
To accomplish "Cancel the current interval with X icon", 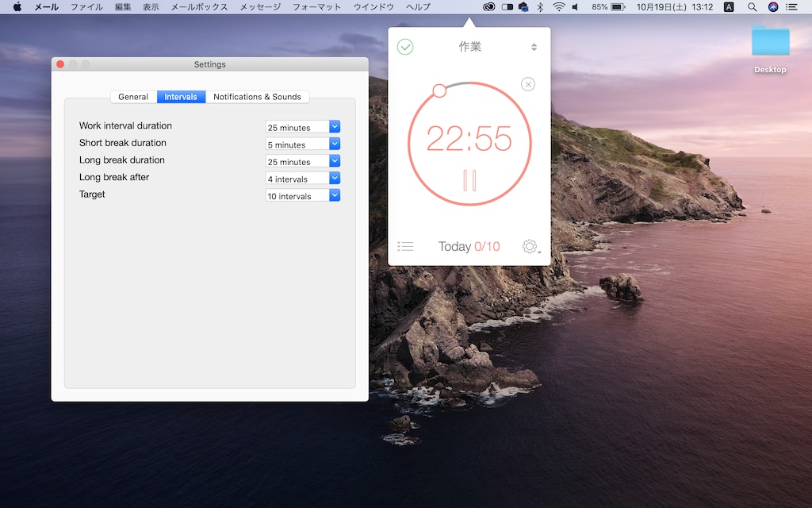I will click(528, 84).
